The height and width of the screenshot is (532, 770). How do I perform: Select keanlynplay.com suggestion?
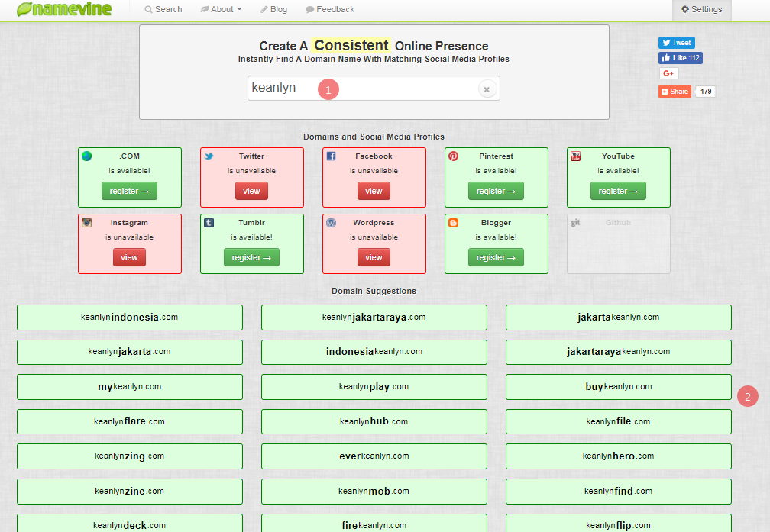coord(374,387)
